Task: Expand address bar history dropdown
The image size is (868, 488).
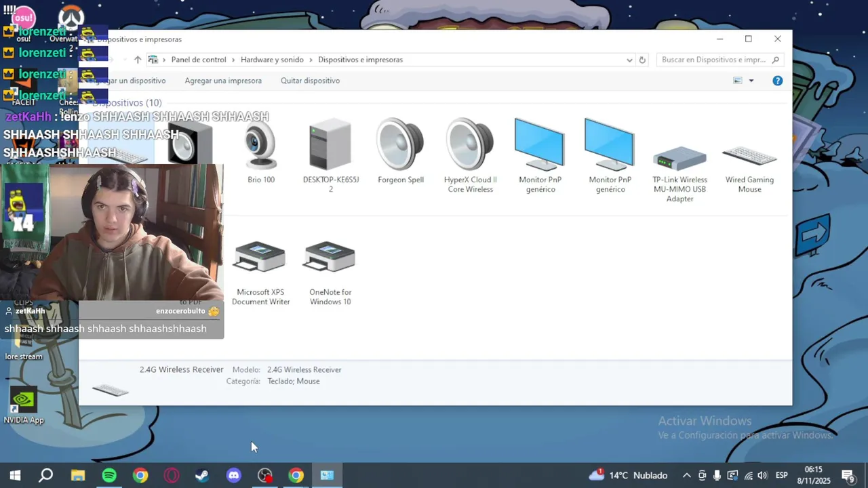Action: pos(629,60)
